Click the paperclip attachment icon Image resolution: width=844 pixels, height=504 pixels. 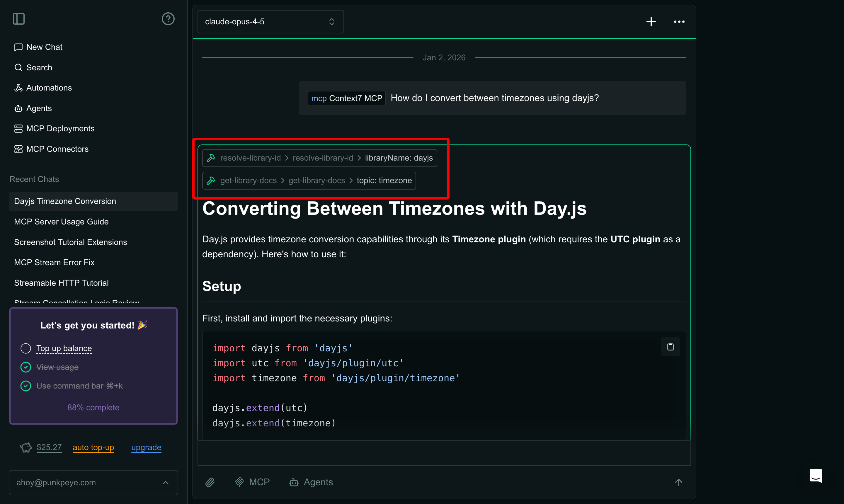[x=210, y=482]
